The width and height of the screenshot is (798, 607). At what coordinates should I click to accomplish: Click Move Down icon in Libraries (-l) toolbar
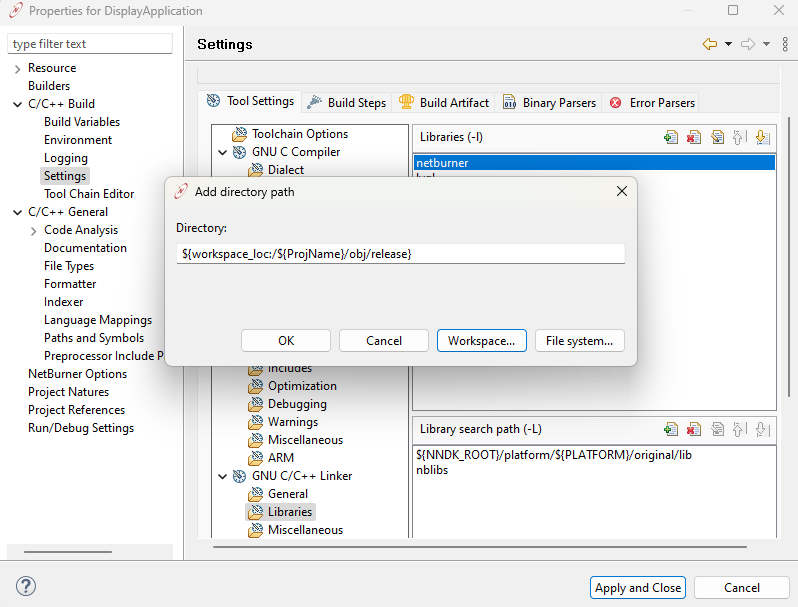tap(762, 138)
